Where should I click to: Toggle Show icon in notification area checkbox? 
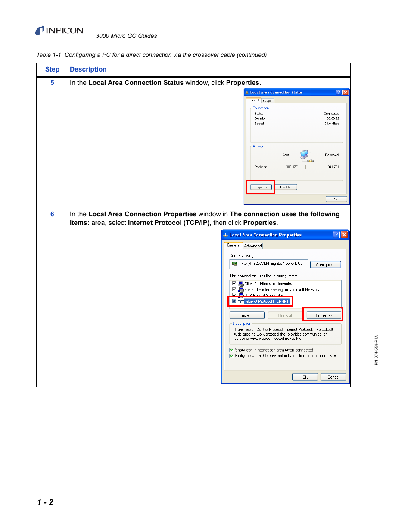click(x=232, y=350)
